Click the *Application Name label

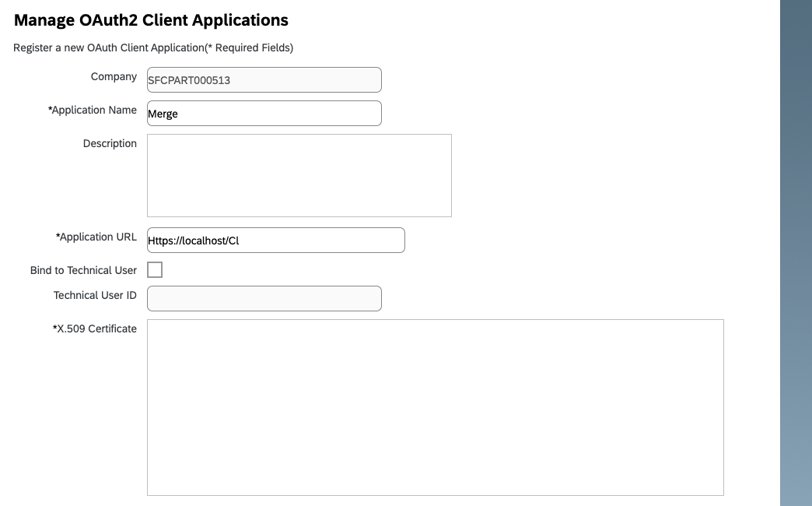point(93,111)
